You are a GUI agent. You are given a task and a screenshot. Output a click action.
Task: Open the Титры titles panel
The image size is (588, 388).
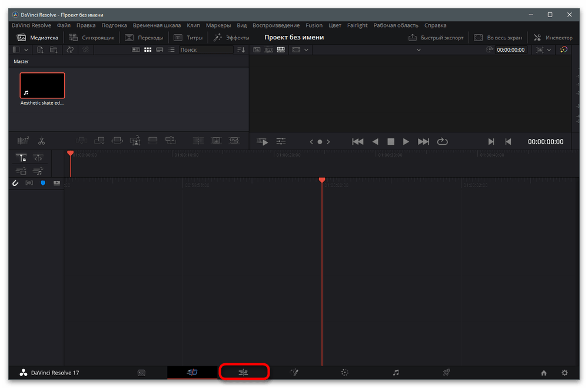pyautogui.click(x=188, y=38)
